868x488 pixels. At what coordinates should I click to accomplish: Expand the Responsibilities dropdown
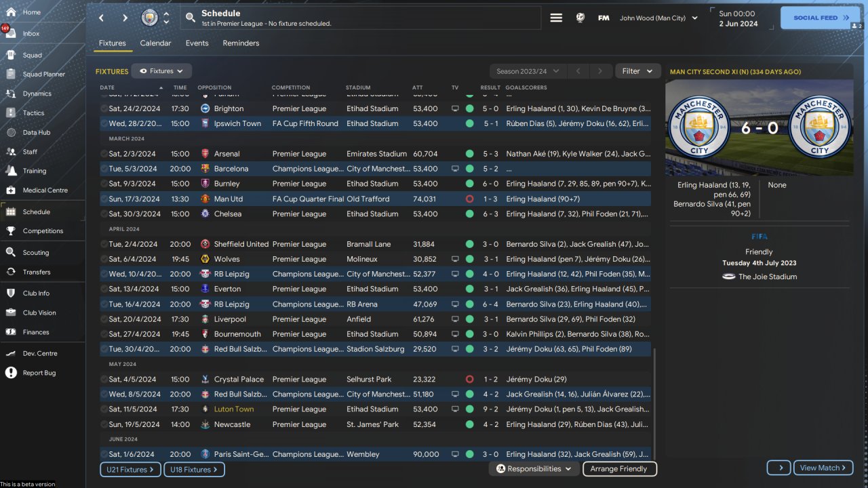[x=534, y=469]
